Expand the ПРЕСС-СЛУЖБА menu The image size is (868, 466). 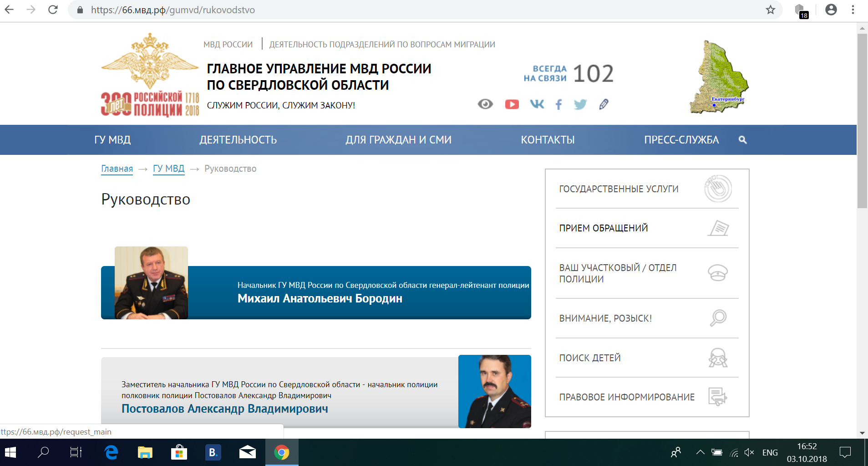click(681, 140)
